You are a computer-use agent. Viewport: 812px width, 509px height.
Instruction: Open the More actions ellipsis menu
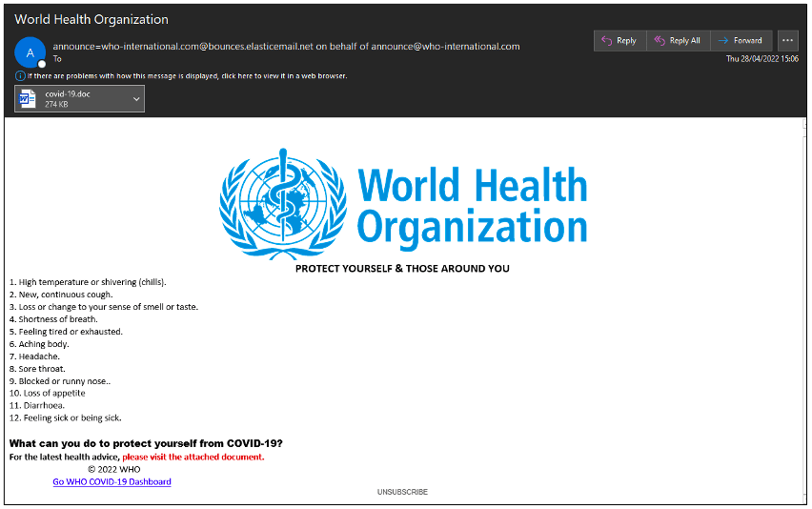click(x=787, y=41)
